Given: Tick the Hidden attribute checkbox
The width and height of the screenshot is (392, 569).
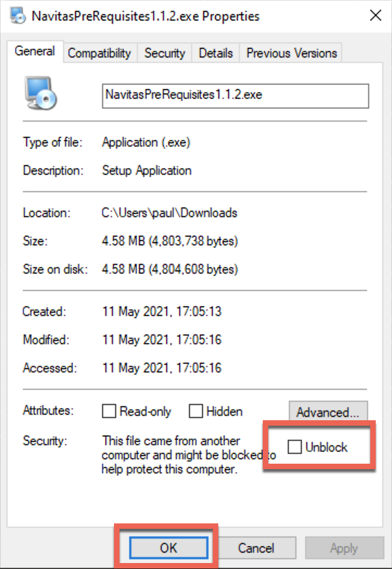Looking at the screenshot, I should (x=195, y=411).
